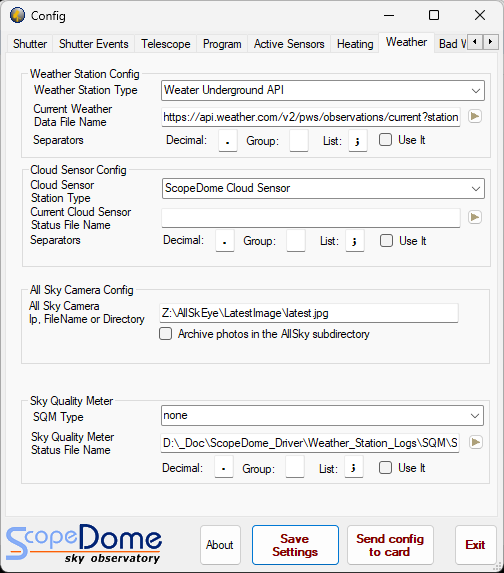Open the partially visible Bad W tab

click(452, 44)
